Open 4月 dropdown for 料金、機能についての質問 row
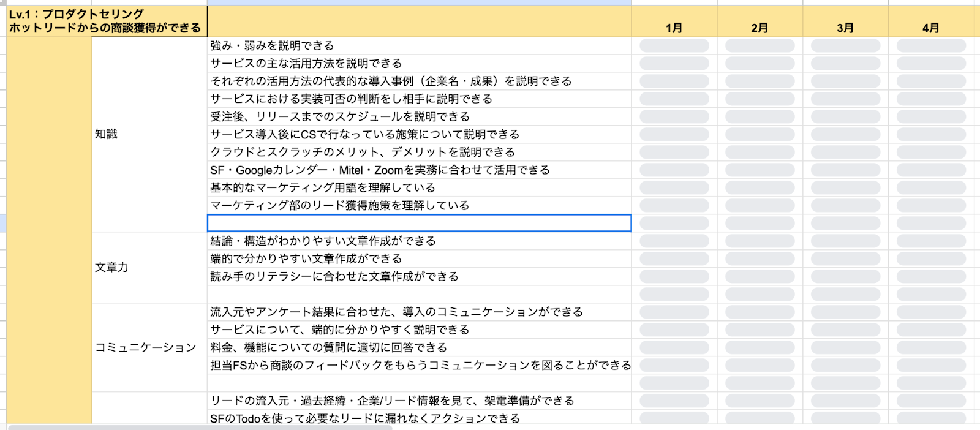 tap(932, 348)
